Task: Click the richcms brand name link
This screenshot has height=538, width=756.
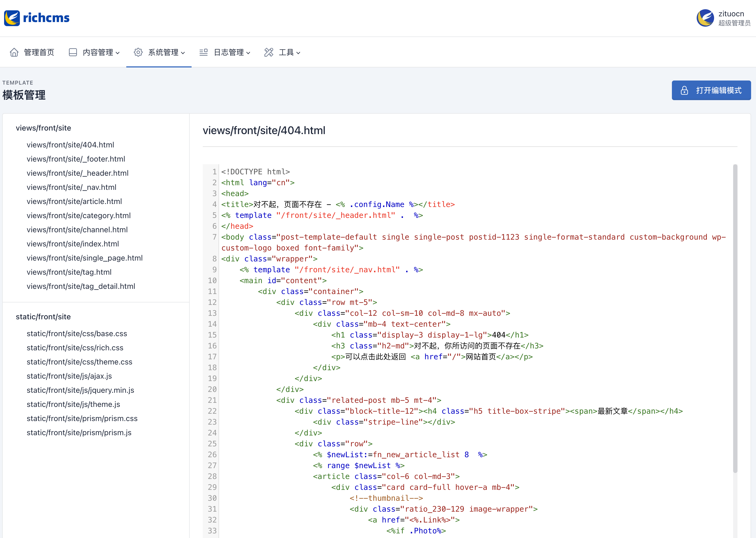Action: [x=46, y=18]
